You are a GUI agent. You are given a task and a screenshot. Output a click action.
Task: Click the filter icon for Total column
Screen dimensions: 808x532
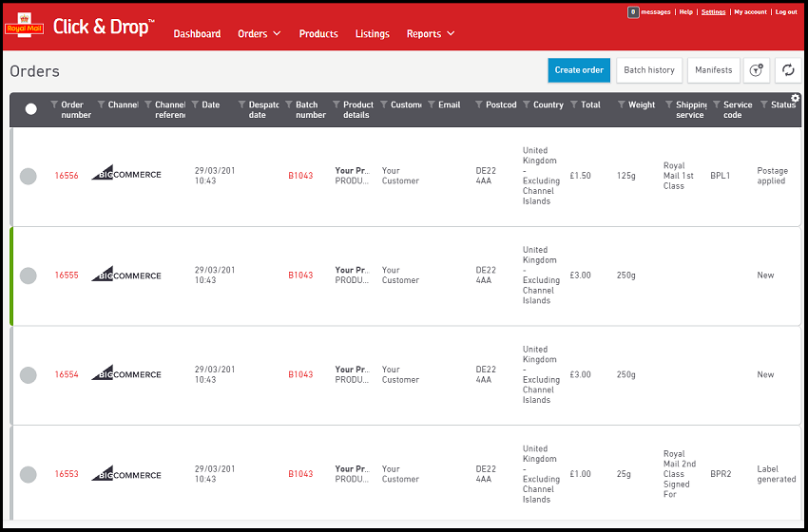tap(574, 104)
